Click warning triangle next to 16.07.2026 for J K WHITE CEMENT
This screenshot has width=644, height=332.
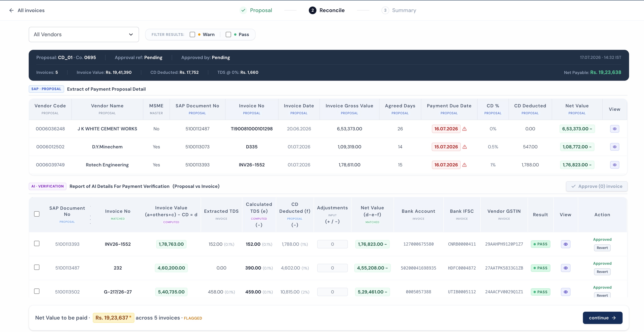(464, 129)
